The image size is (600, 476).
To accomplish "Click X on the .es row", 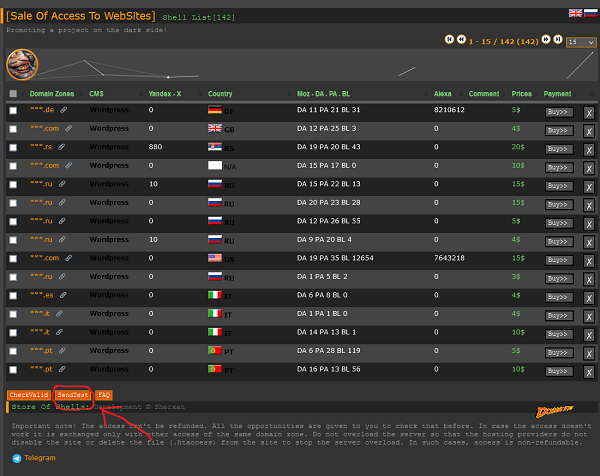I will pyautogui.click(x=589, y=298).
